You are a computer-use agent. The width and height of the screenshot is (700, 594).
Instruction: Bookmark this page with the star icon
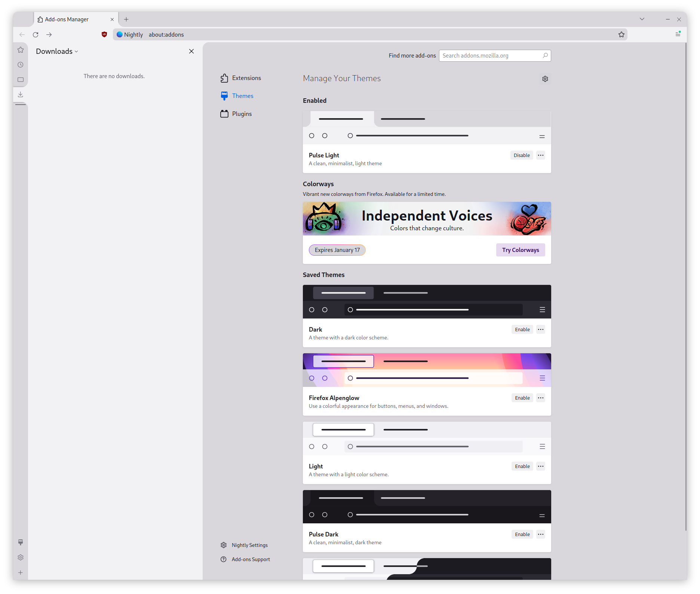pyautogui.click(x=621, y=34)
